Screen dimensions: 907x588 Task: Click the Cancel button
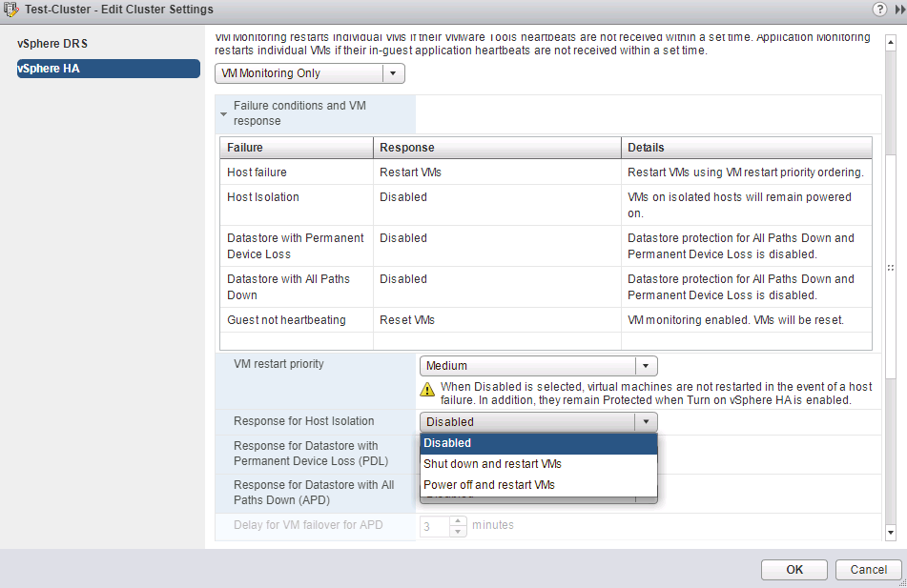point(868,570)
